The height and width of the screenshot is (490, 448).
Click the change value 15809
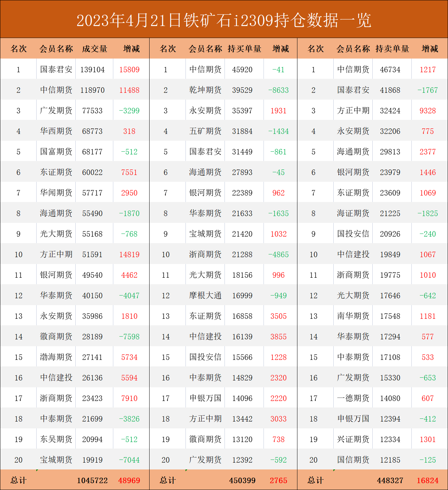(129, 70)
